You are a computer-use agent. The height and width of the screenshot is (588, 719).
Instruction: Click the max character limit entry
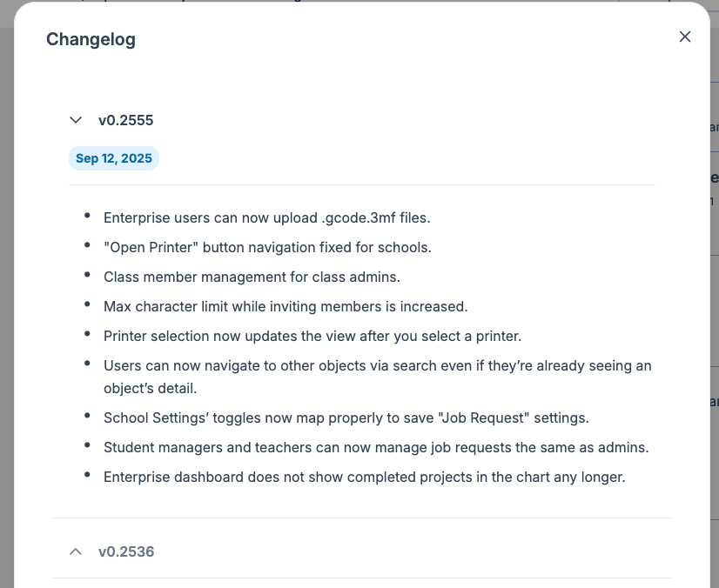tap(286, 306)
